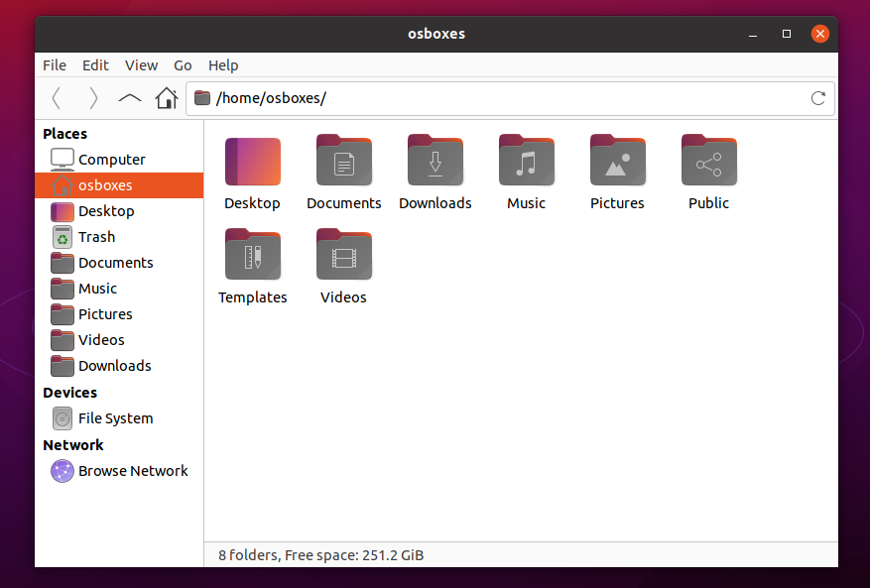
Task: Open the File menu
Action: click(x=55, y=65)
